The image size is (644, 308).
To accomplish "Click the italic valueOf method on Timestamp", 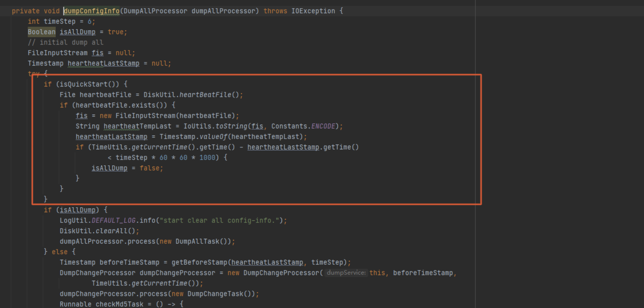I will pos(213,137).
